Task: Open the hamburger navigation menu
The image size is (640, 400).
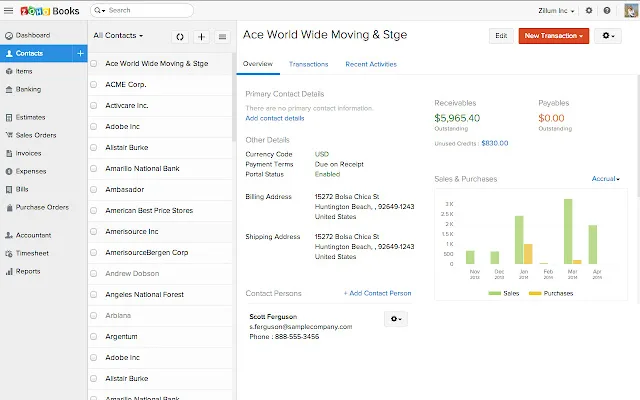Action: [x=9, y=11]
